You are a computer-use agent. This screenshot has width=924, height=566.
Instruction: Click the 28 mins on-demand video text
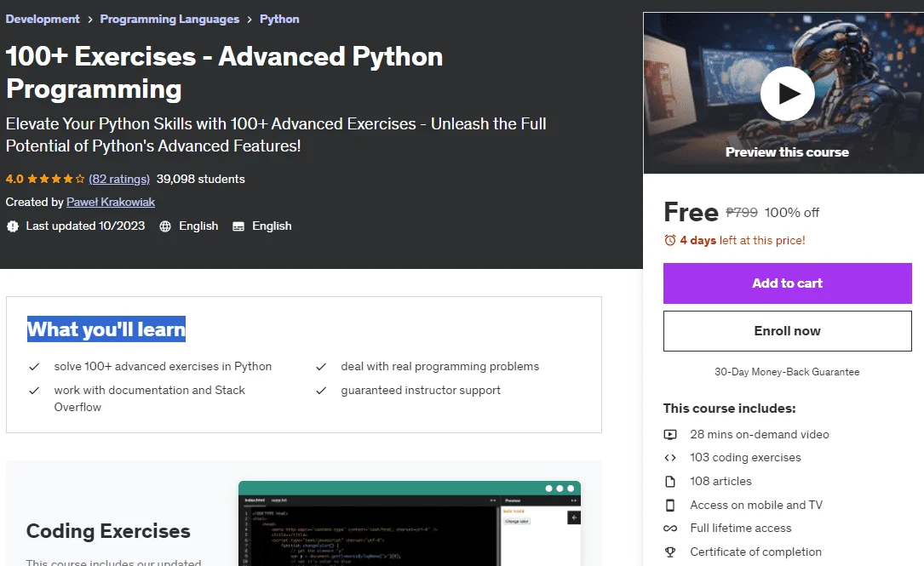tap(760, 435)
